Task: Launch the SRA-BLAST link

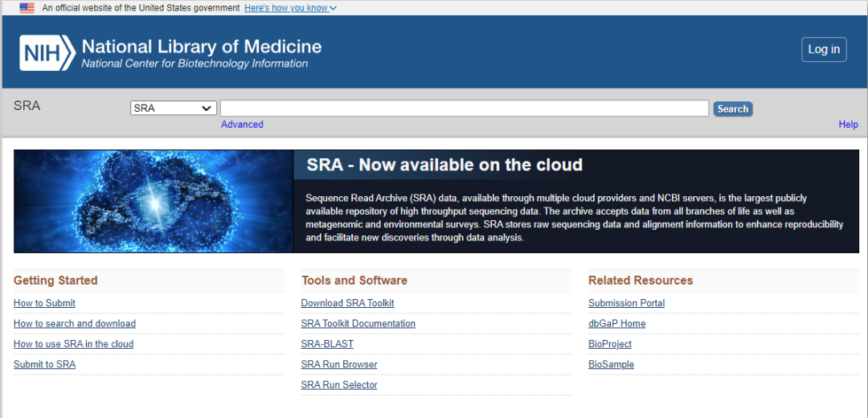Action: click(x=327, y=344)
